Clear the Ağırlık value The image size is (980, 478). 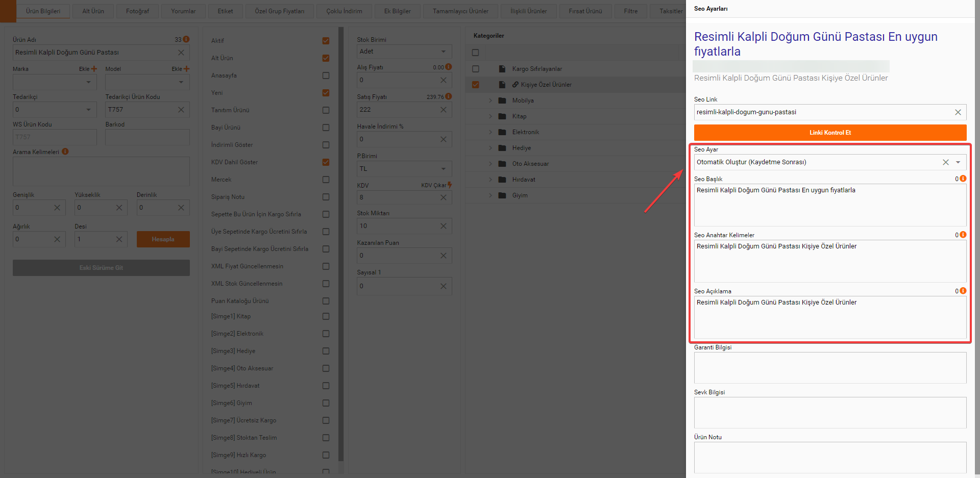(x=57, y=239)
